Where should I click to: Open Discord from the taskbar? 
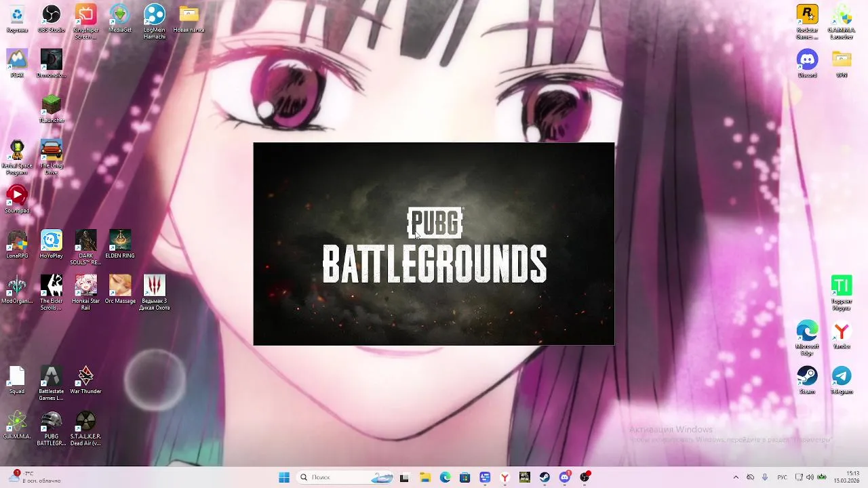click(565, 477)
